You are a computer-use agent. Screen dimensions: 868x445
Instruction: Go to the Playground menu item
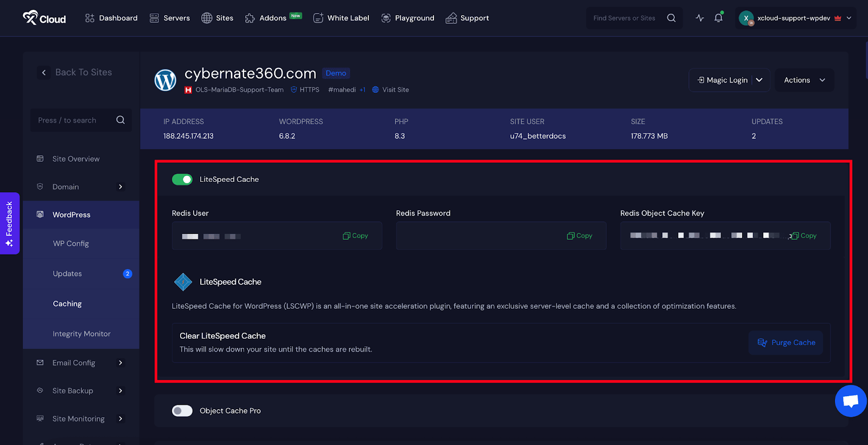[x=408, y=18]
